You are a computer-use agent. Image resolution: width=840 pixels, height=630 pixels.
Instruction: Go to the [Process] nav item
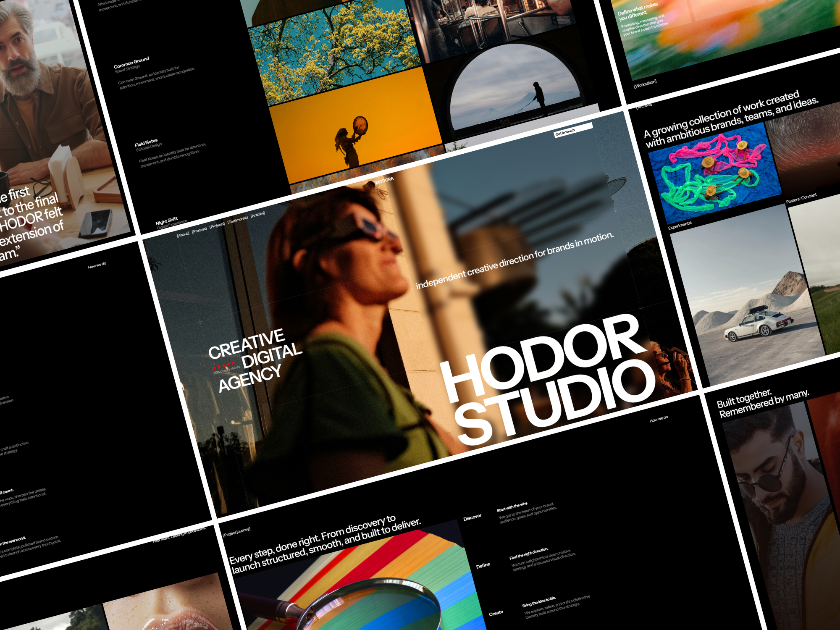[x=199, y=230]
